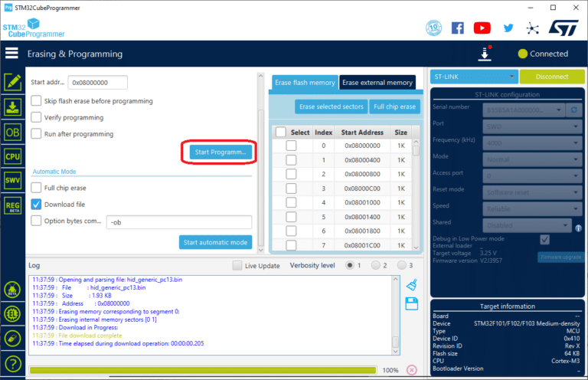Open the bug beta icon in sidebar

pyautogui.click(x=12, y=290)
